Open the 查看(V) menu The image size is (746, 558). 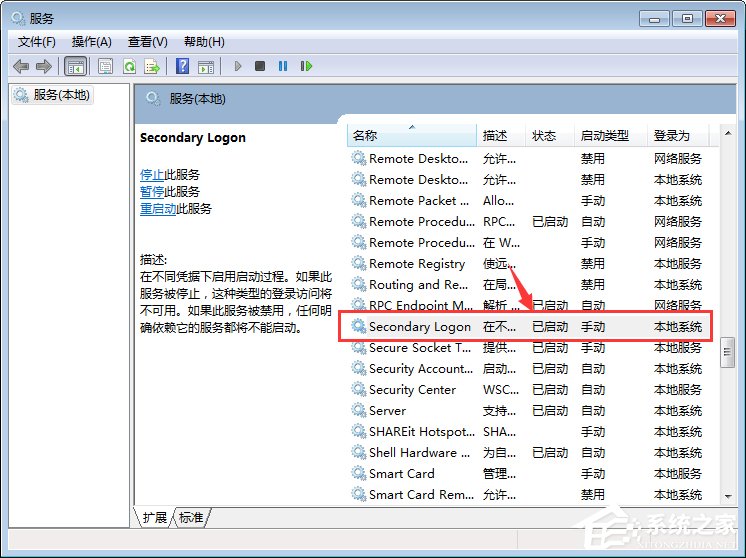147,42
